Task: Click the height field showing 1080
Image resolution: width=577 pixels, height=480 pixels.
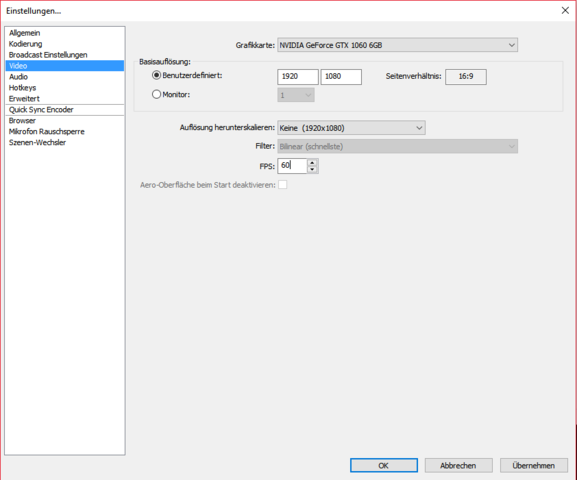Action: click(x=341, y=77)
